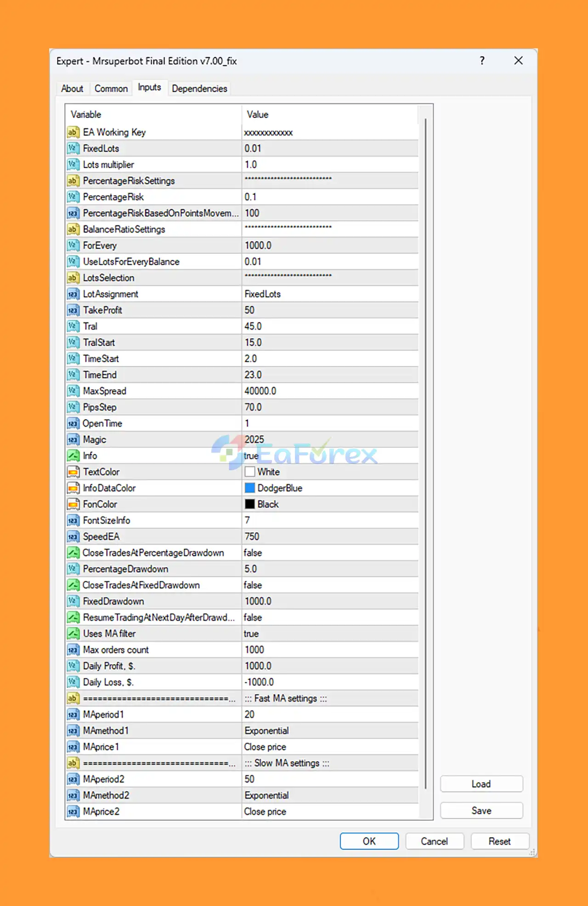Click the OK button

[369, 841]
